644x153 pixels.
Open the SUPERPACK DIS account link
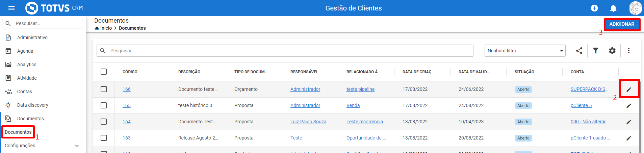(x=589, y=89)
